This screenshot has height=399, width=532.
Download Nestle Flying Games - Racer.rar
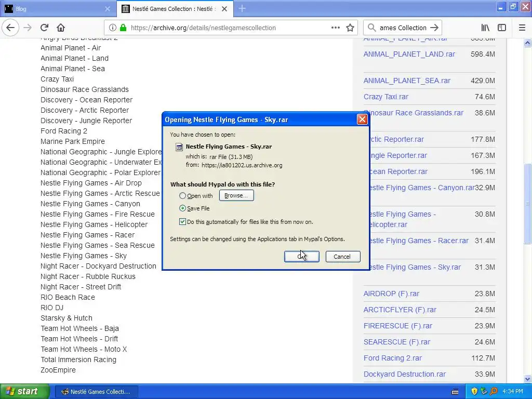coord(419,241)
